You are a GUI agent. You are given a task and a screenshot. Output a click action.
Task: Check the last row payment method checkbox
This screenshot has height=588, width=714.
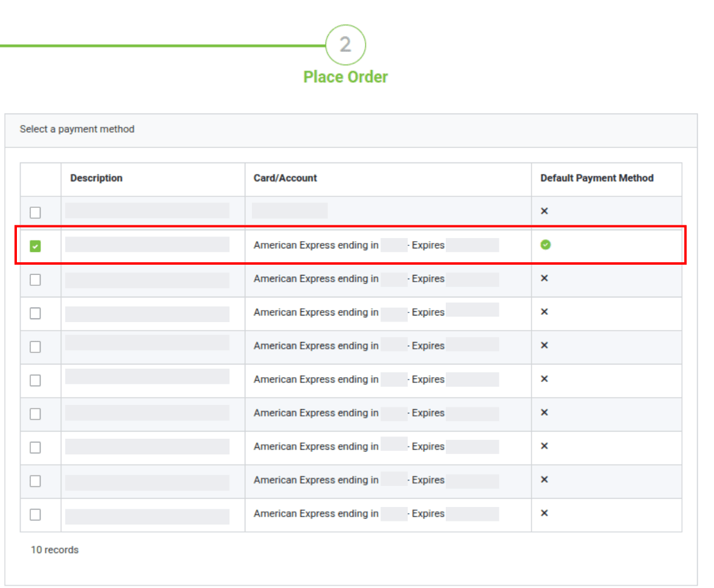point(35,515)
